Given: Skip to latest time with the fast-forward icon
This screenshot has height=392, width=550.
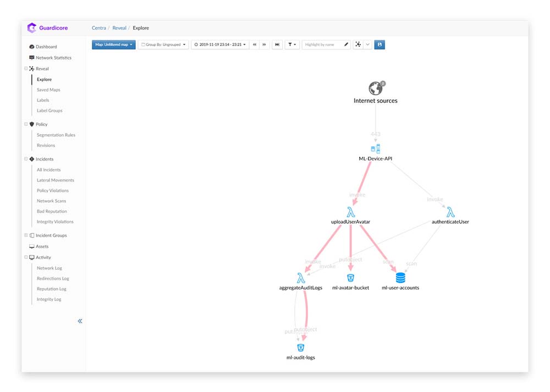Looking at the screenshot, I should [x=277, y=45].
